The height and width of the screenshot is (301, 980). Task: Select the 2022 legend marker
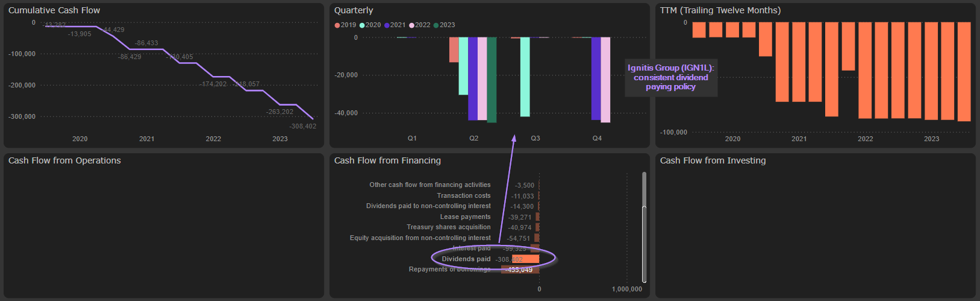[x=412, y=25]
